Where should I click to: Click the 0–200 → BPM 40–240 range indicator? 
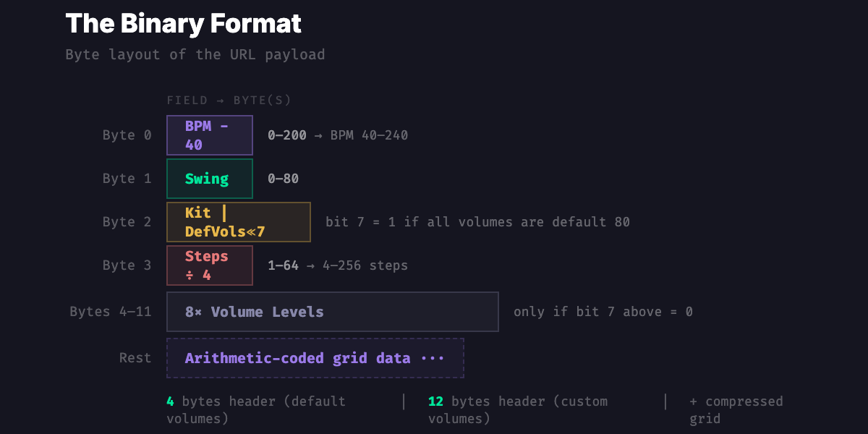[337, 135]
